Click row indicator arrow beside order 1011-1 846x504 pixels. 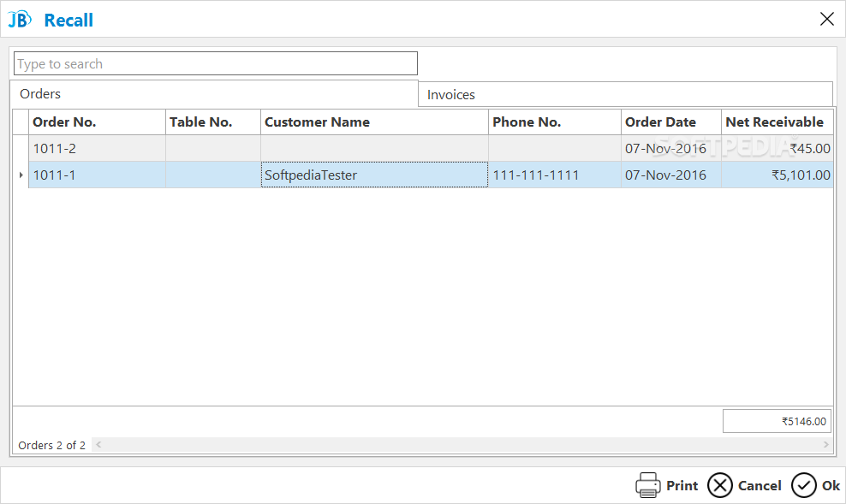(21, 175)
